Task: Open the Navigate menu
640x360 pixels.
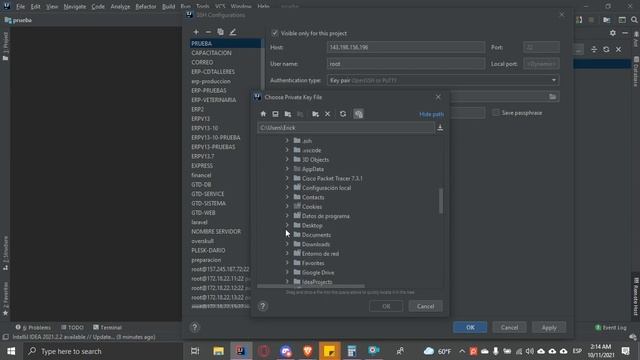Action: click(x=75, y=7)
